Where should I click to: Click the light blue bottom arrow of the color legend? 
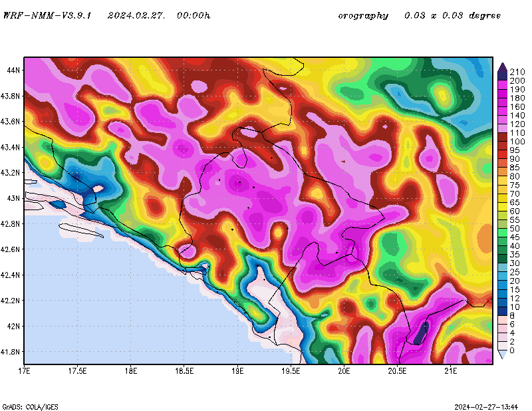[x=503, y=354]
